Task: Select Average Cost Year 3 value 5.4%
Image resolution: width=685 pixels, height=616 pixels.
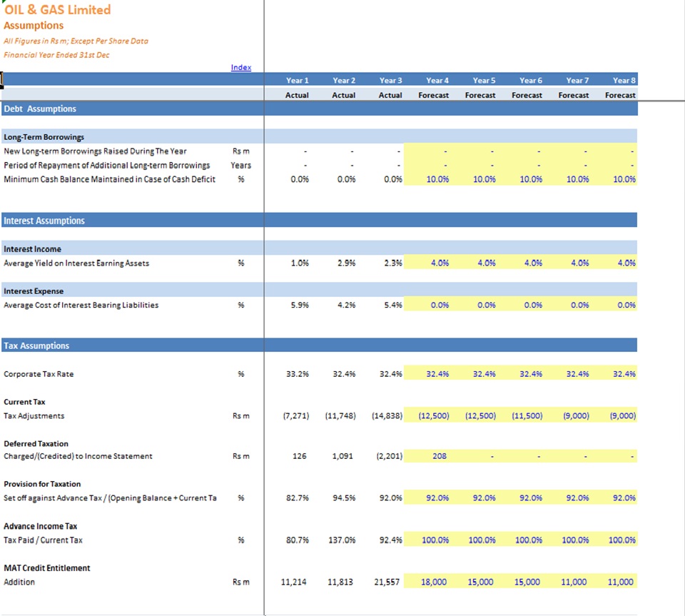Action: (x=393, y=305)
